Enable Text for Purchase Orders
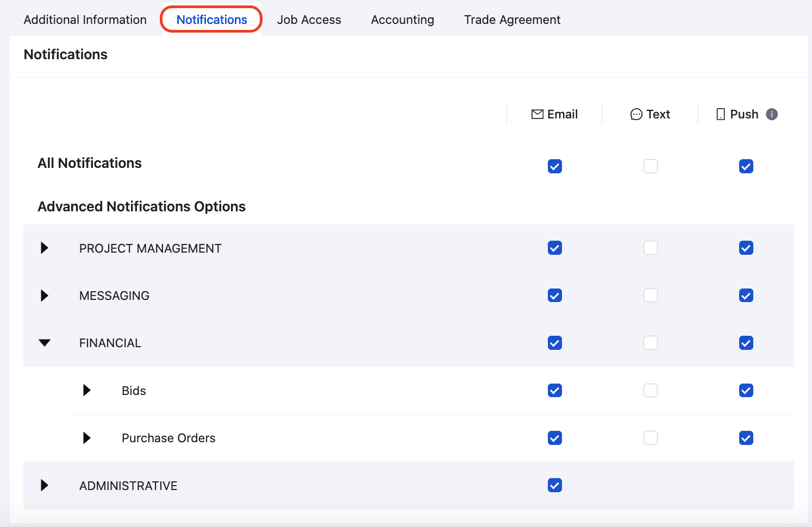 tap(651, 438)
